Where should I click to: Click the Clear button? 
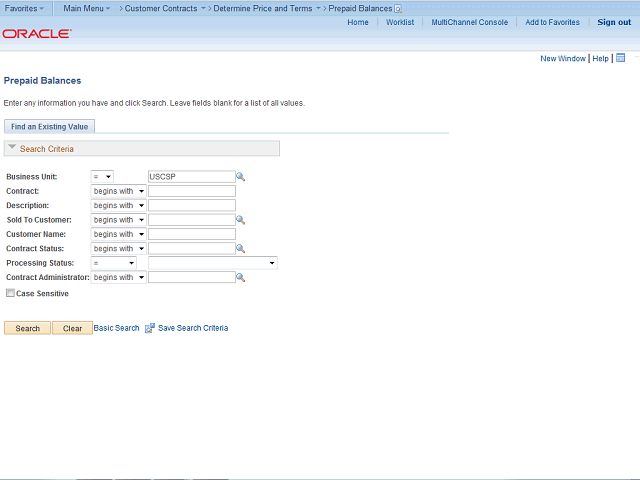(x=72, y=328)
